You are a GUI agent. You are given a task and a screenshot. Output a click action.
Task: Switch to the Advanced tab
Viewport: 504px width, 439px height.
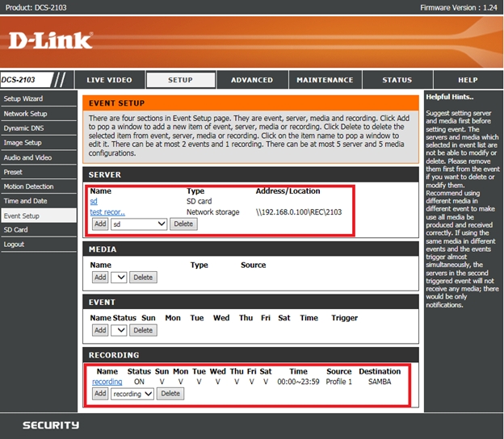click(252, 80)
